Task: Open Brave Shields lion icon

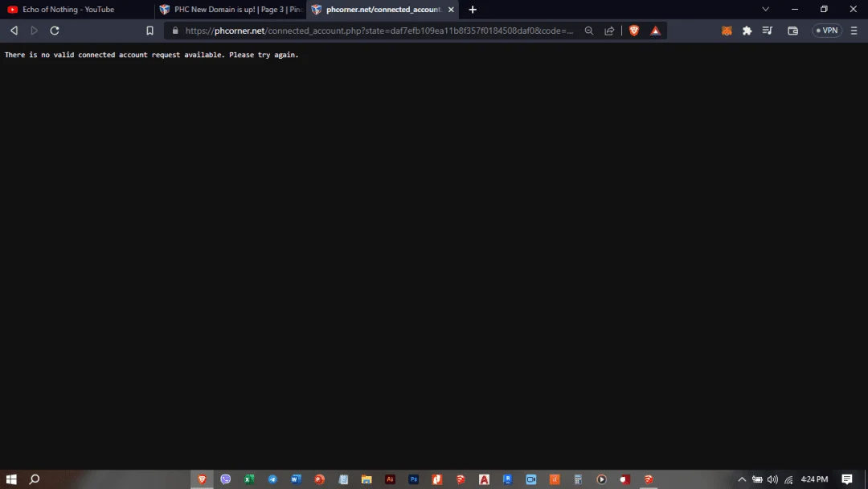Action: pyautogui.click(x=634, y=31)
